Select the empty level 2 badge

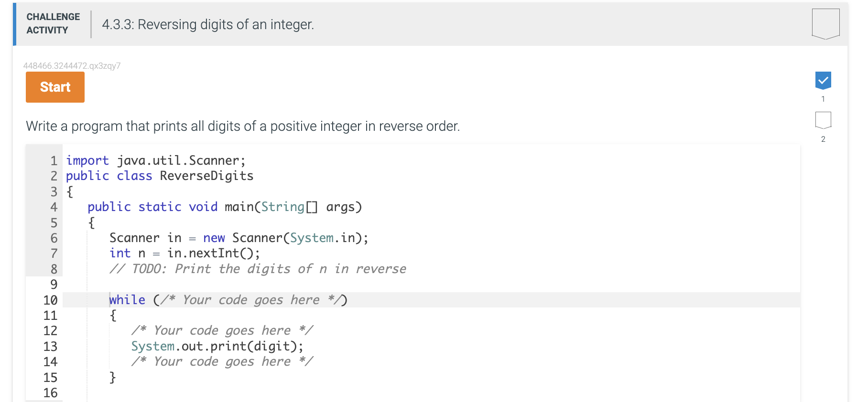click(x=823, y=120)
